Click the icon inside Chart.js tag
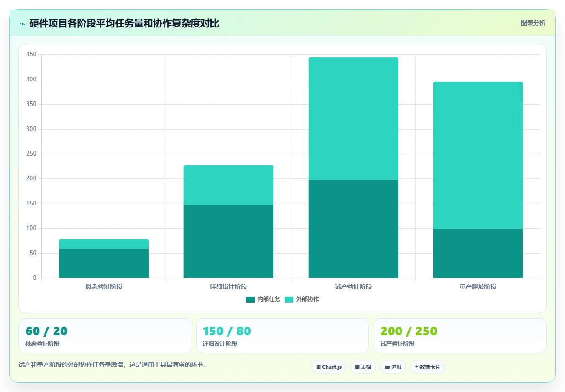Screen dimensions: 565x392 pos(319,367)
